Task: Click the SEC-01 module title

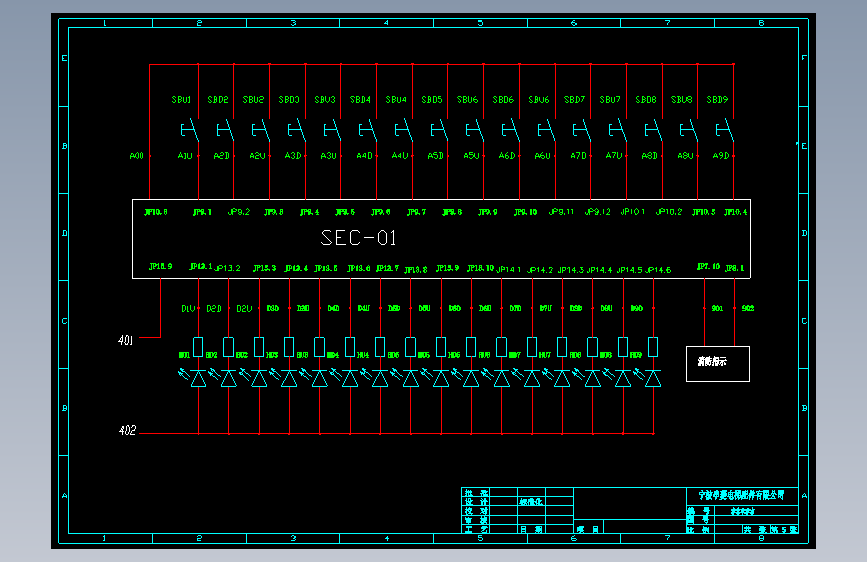Action: pos(359,238)
